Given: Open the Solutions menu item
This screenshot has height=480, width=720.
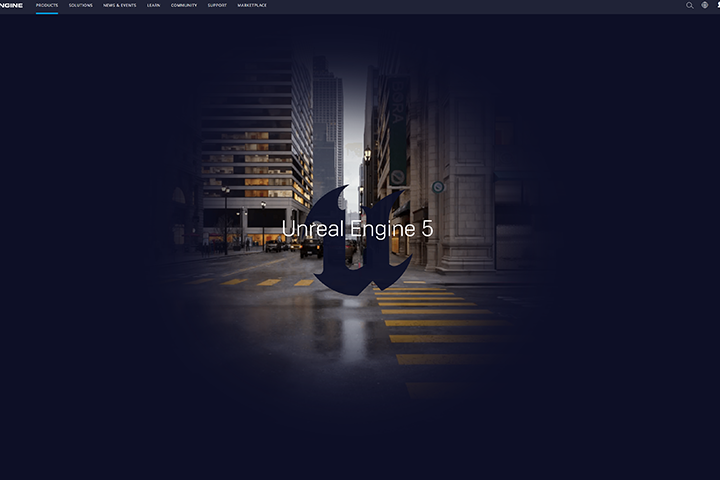Looking at the screenshot, I should pyautogui.click(x=81, y=6).
